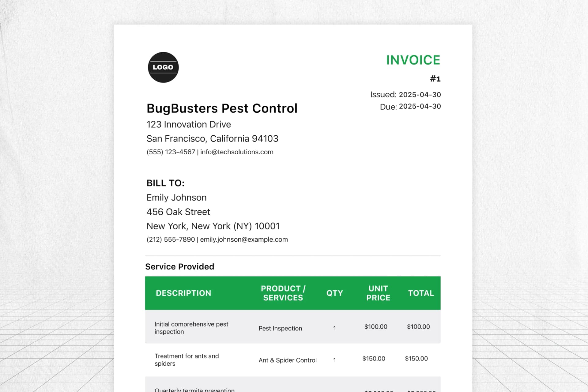588x392 pixels.
Task: Click the TOTAL column header
Action: coord(421,293)
